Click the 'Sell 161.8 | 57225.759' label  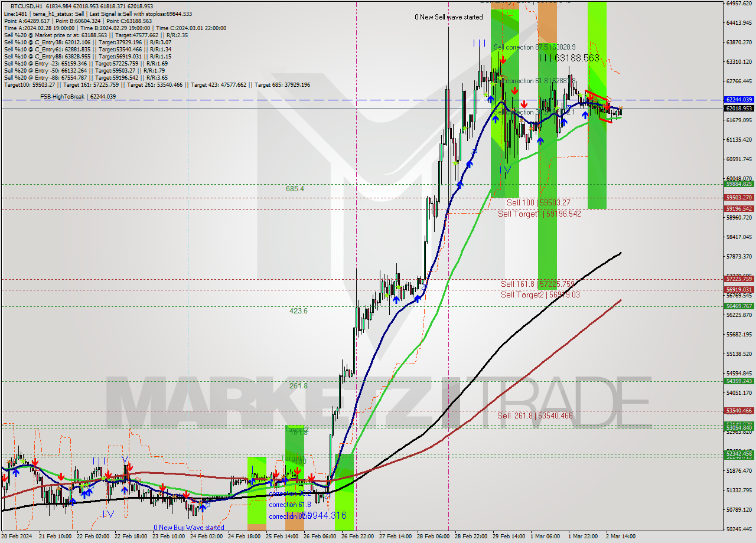pos(539,284)
